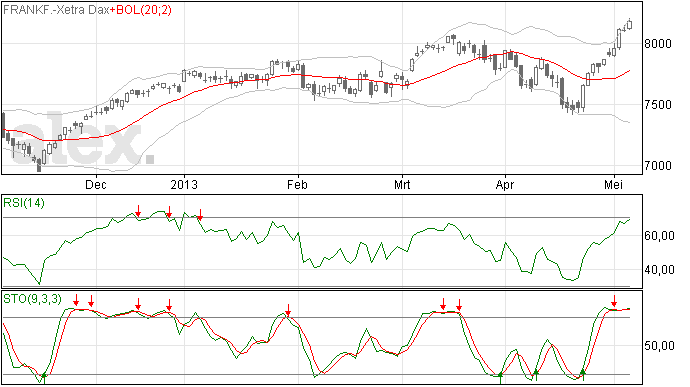Select the 50,00 stochastic axis value

point(659,346)
